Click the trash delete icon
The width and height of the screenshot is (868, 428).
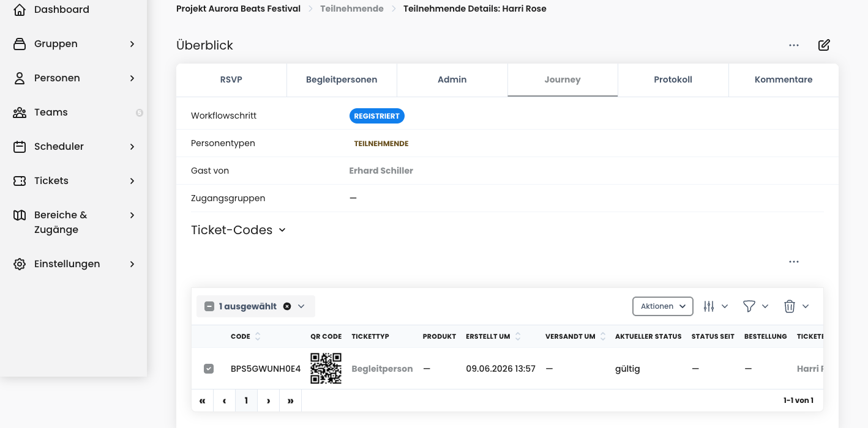(x=790, y=306)
